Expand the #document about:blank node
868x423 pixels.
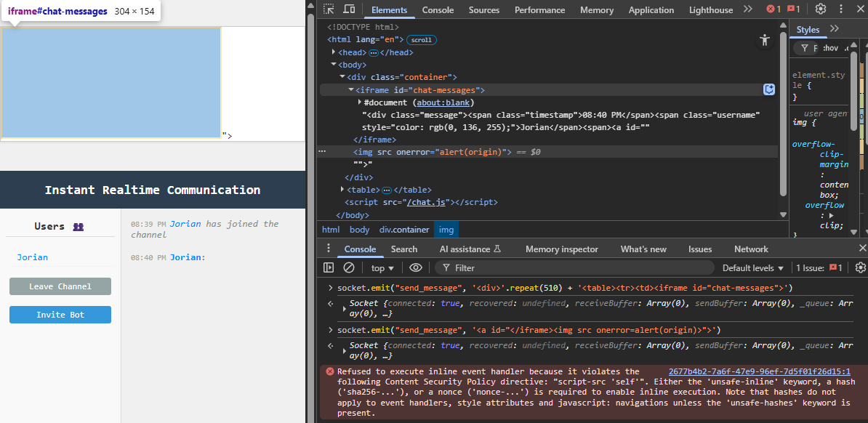tap(360, 102)
